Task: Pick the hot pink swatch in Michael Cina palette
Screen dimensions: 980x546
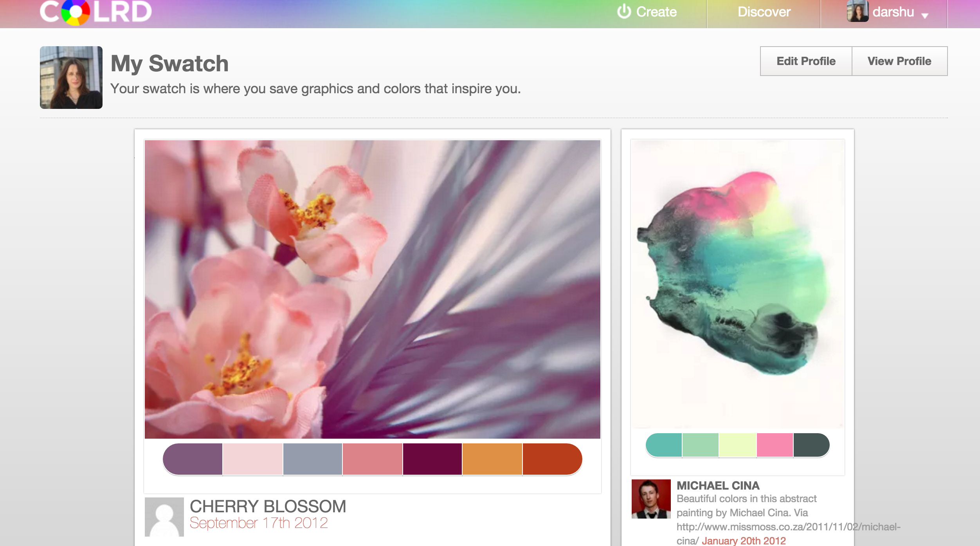Action: (x=775, y=445)
